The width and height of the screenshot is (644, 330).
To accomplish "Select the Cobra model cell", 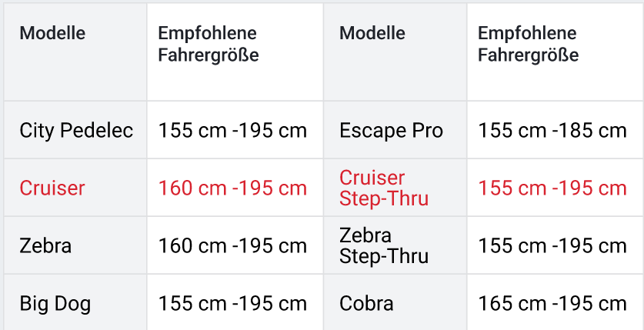I will [x=366, y=303].
